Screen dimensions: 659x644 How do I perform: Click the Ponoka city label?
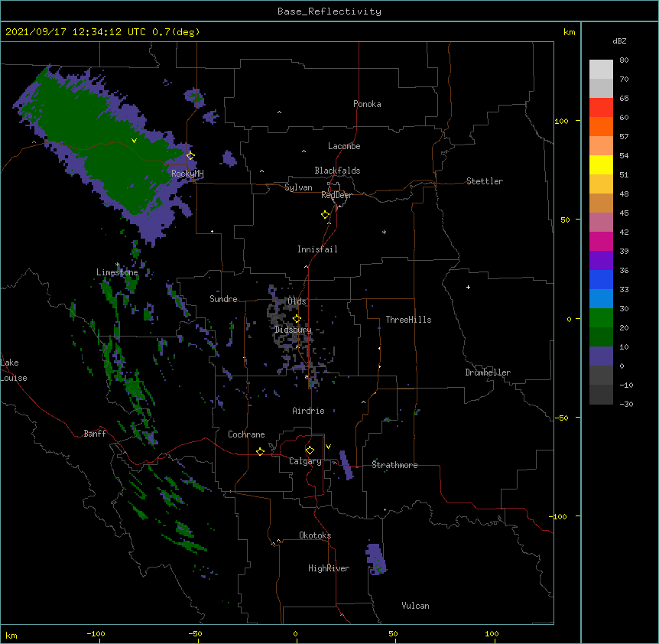click(367, 104)
